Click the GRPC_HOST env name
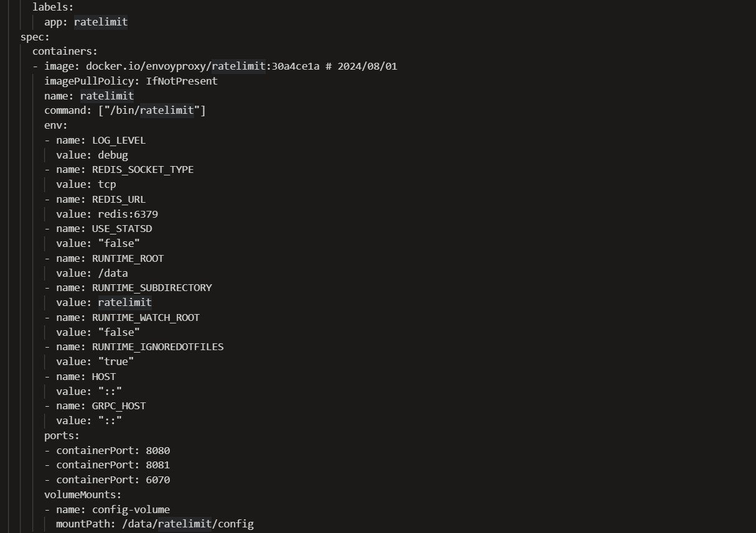Viewport: 756px width, 533px height. [x=118, y=406]
